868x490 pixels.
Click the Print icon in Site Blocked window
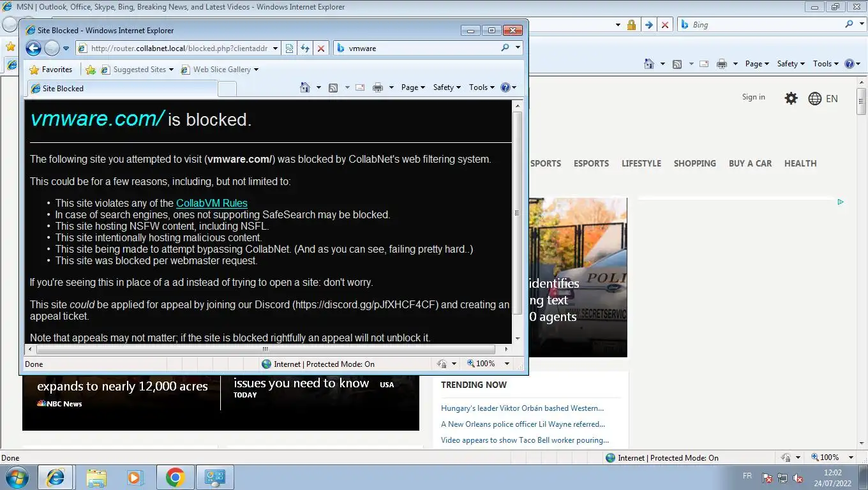point(378,87)
